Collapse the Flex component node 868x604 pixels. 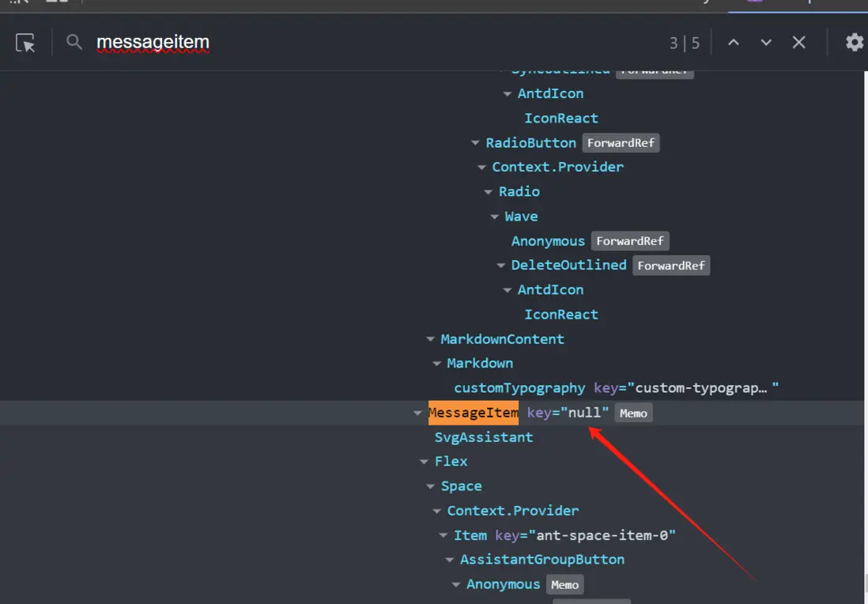click(x=424, y=462)
